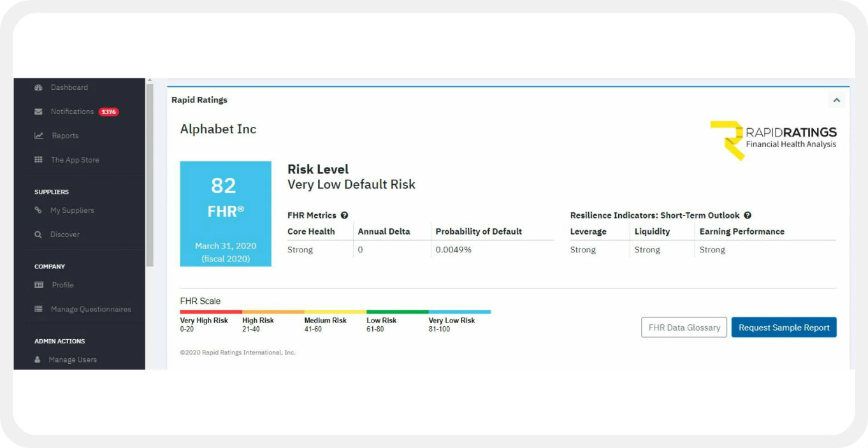Click the Leverage column header
The image size is (868, 448).
click(x=588, y=231)
